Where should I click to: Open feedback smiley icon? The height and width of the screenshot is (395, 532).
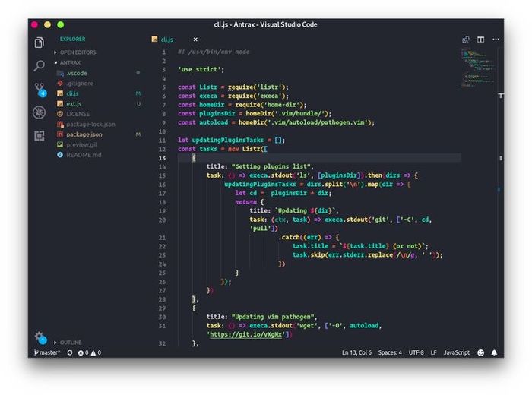[481, 353]
